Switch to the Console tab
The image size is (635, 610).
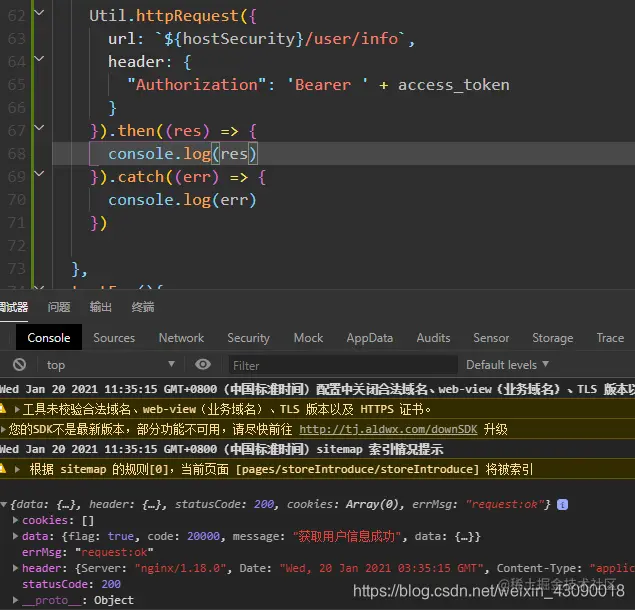[49, 337]
